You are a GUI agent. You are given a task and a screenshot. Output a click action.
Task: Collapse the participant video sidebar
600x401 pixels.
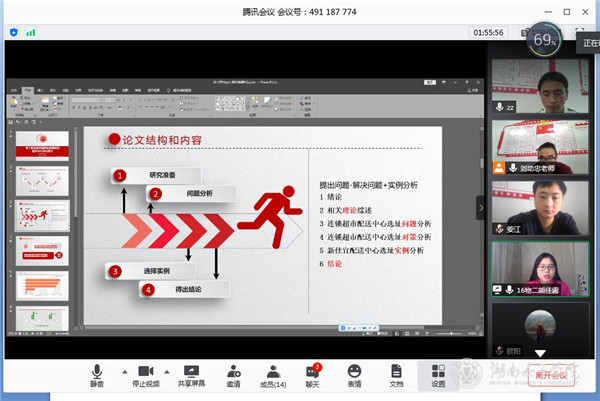pos(480,205)
